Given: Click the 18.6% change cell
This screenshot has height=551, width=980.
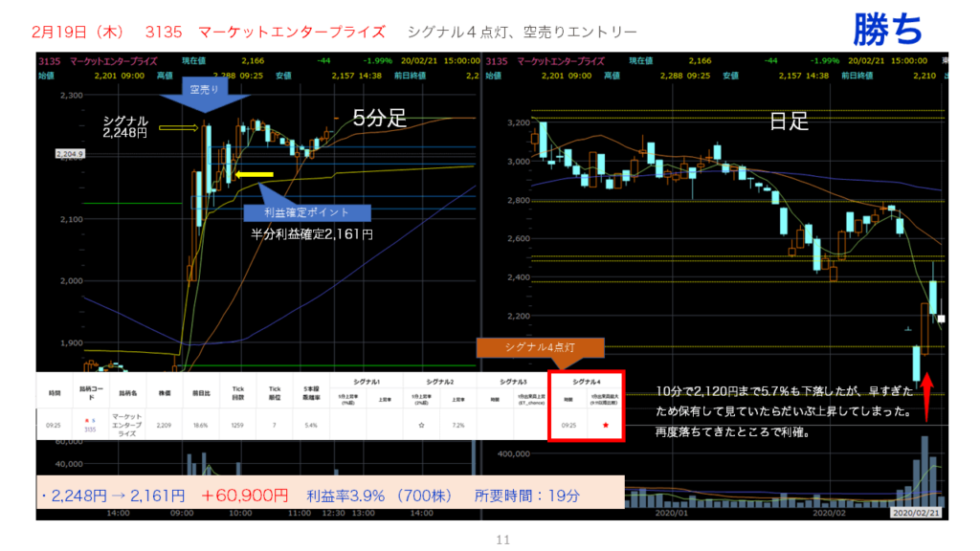Looking at the screenshot, I should 201,426.
